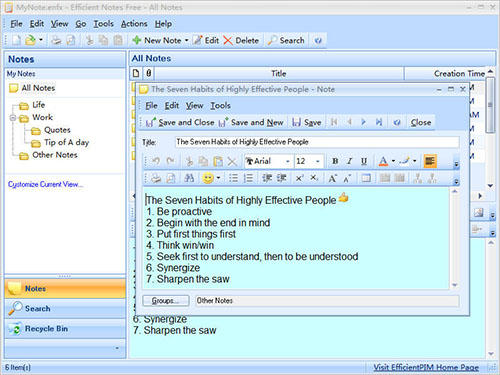Screen dimensions: 500x375
Task: Click the Groups... button
Action: [x=166, y=301]
